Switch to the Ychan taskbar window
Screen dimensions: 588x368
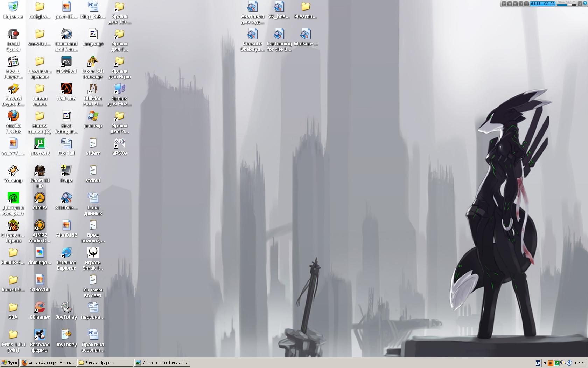click(162, 363)
